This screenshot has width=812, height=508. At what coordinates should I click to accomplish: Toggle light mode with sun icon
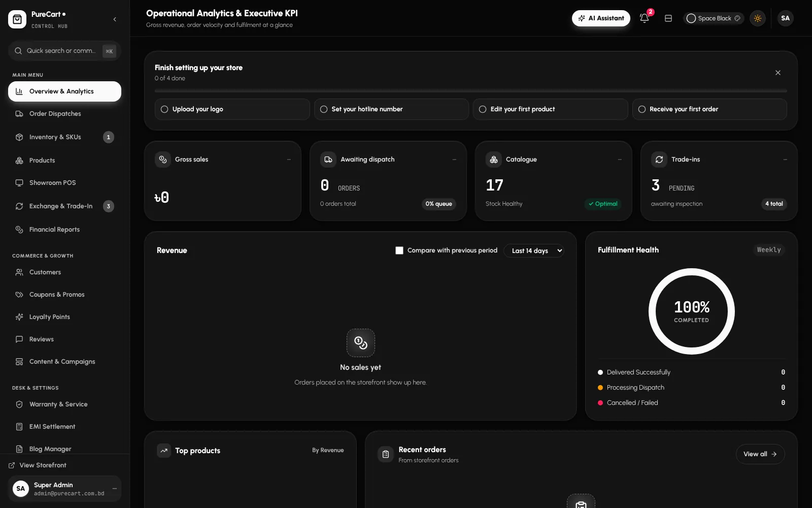(758, 18)
